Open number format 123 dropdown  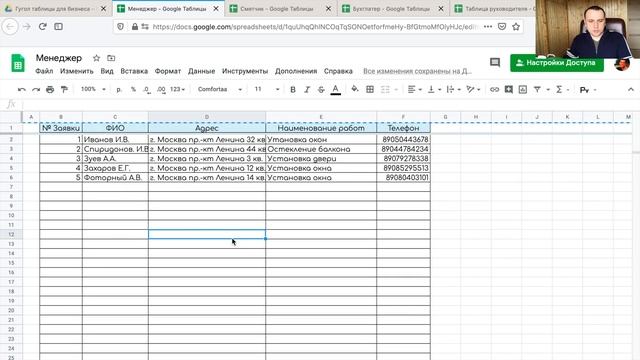(x=178, y=89)
